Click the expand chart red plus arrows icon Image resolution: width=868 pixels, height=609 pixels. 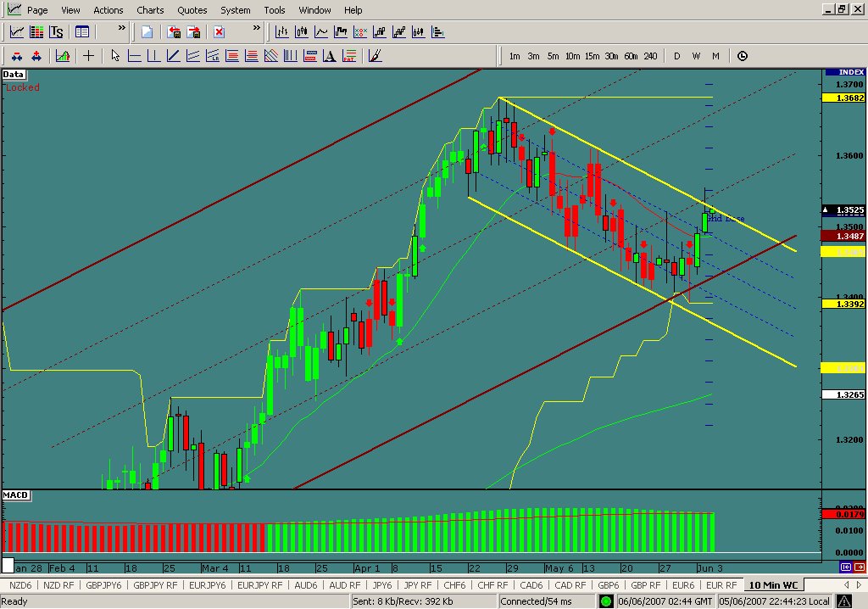pos(36,56)
